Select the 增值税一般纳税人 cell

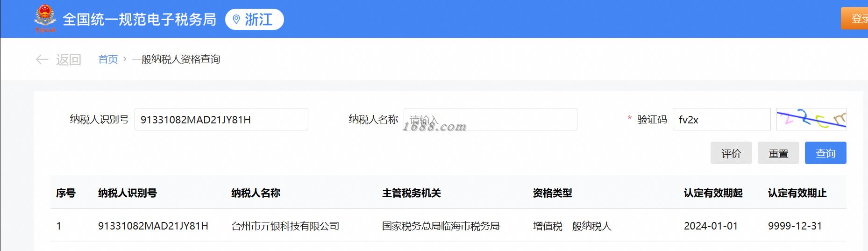coord(572,226)
